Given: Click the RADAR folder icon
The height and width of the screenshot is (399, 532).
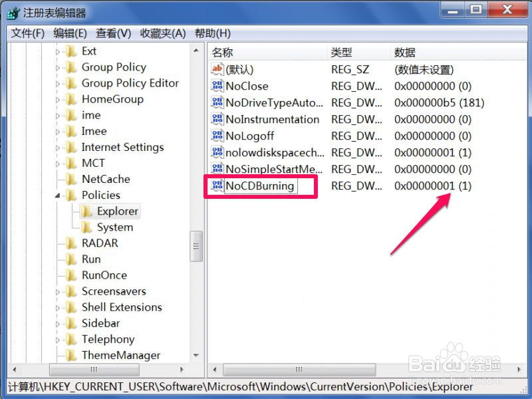Looking at the screenshot, I should point(71,243).
